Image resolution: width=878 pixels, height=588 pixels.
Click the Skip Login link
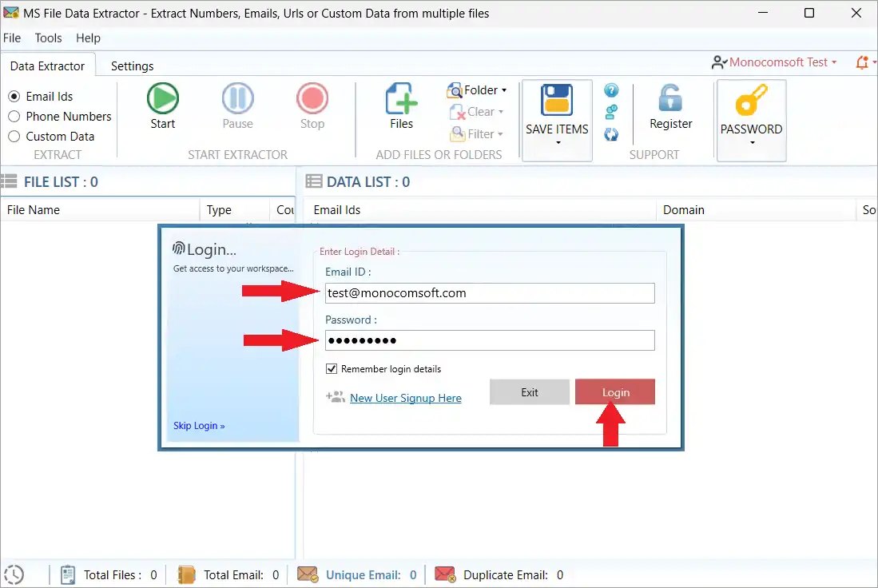(x=199, y=426)
